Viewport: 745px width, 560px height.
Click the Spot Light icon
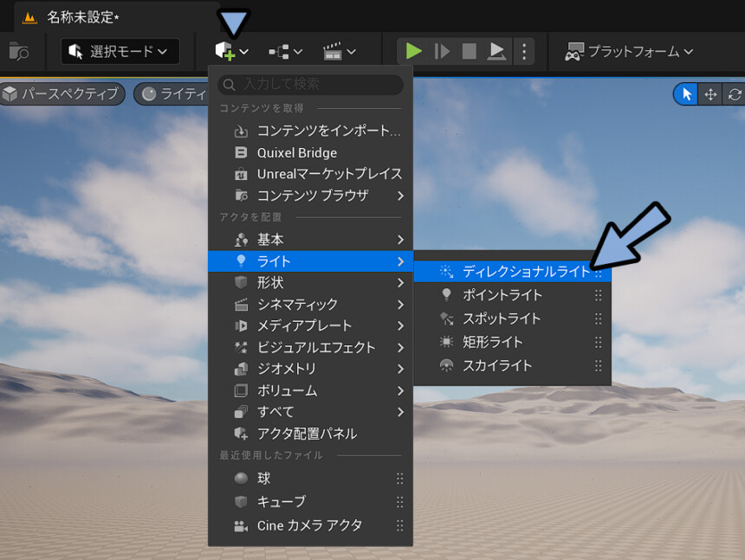(446, 319)
